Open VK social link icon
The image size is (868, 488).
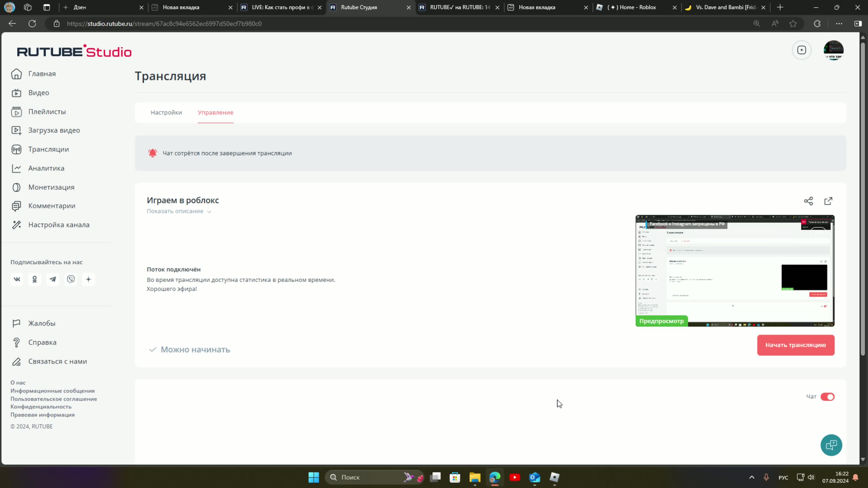tap(17, 279)
